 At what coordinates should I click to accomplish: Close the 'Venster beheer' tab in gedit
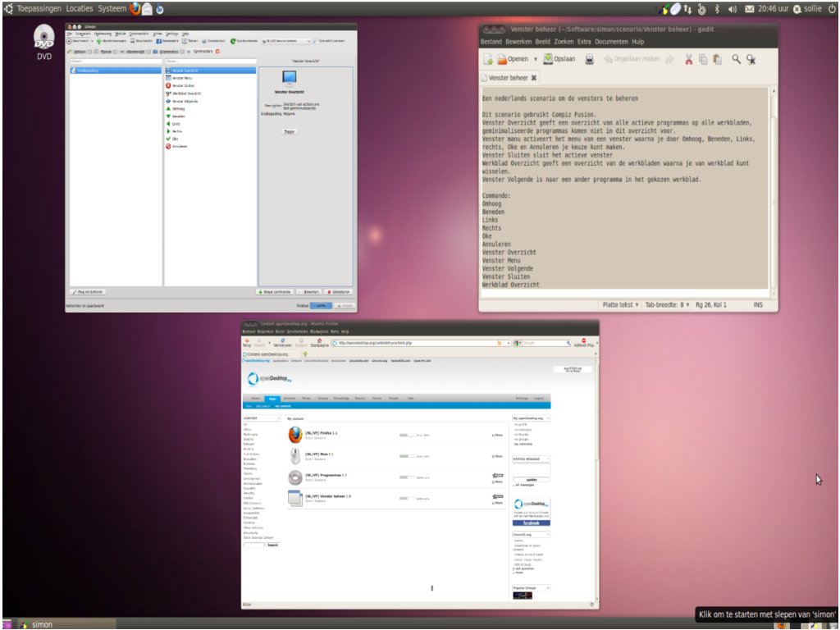[533, 78]
